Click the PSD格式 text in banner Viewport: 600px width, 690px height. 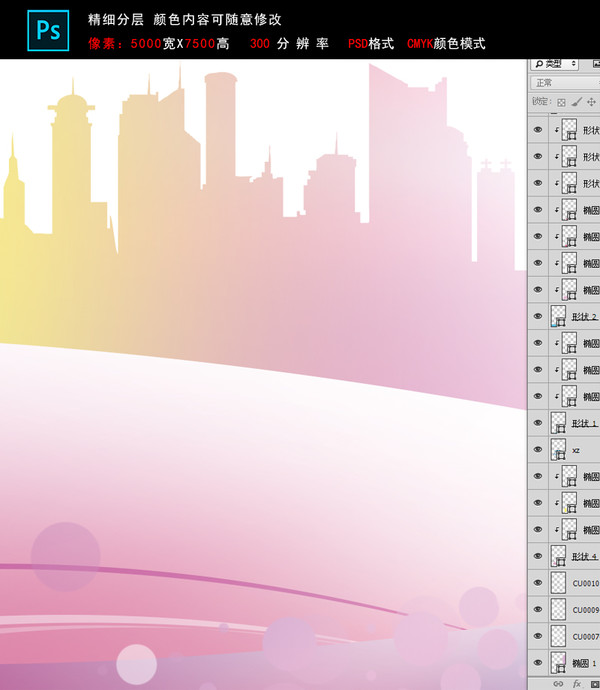point(371,44)
